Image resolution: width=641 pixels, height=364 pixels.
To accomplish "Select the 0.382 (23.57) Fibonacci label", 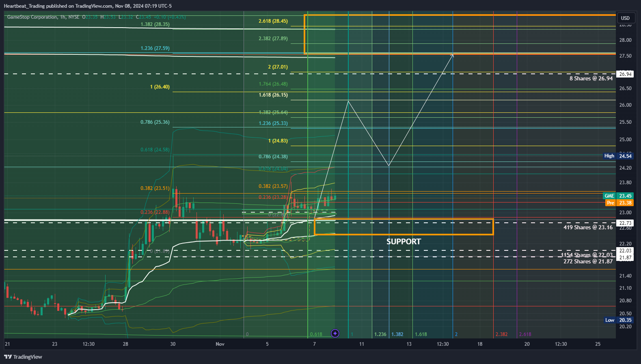I will coord(273,186).
